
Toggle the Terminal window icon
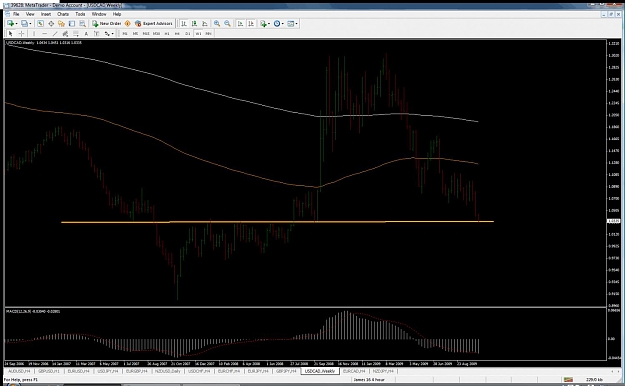[x=72, y=24]
